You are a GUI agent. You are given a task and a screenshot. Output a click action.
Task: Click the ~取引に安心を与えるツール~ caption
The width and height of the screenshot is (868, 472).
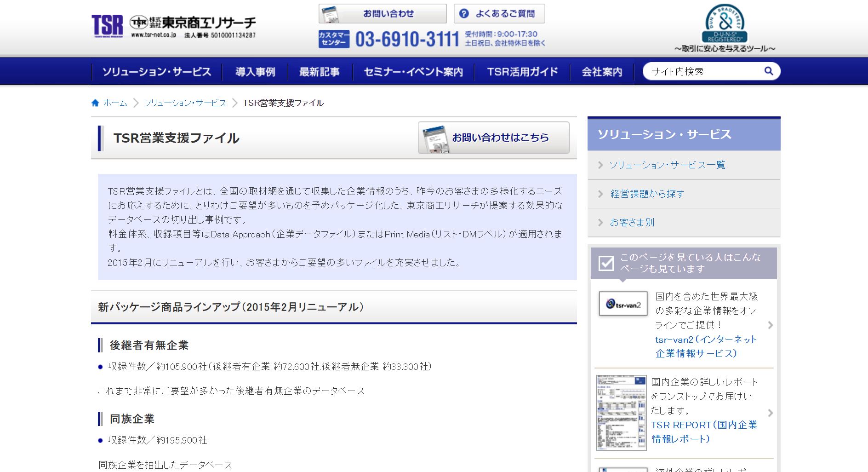click(x=725, y=49)
